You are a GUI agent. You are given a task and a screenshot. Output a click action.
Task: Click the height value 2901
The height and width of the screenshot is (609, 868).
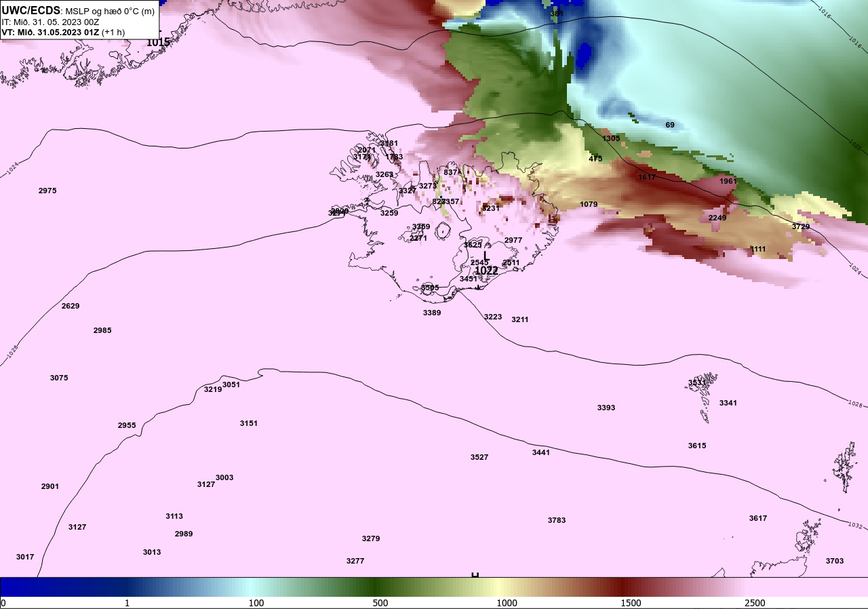tap(50, 486)
